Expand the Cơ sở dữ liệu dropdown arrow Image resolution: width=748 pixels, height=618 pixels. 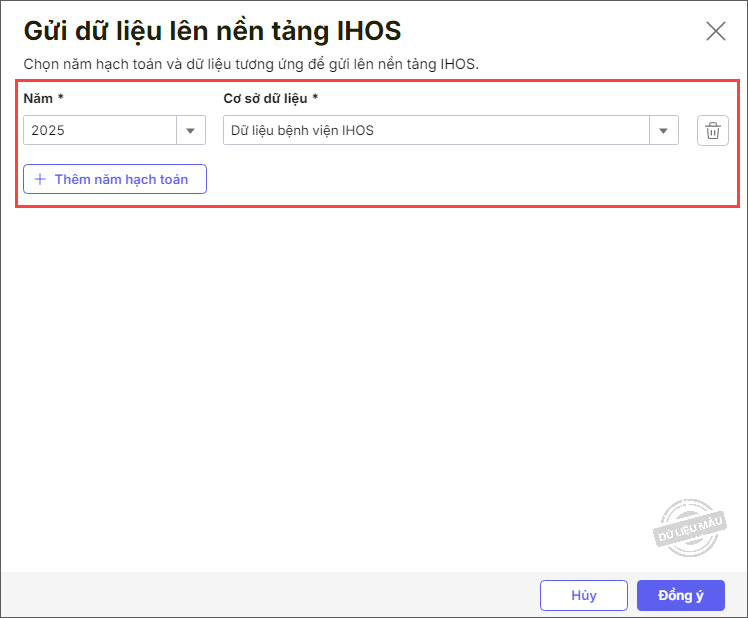[663, 130]
